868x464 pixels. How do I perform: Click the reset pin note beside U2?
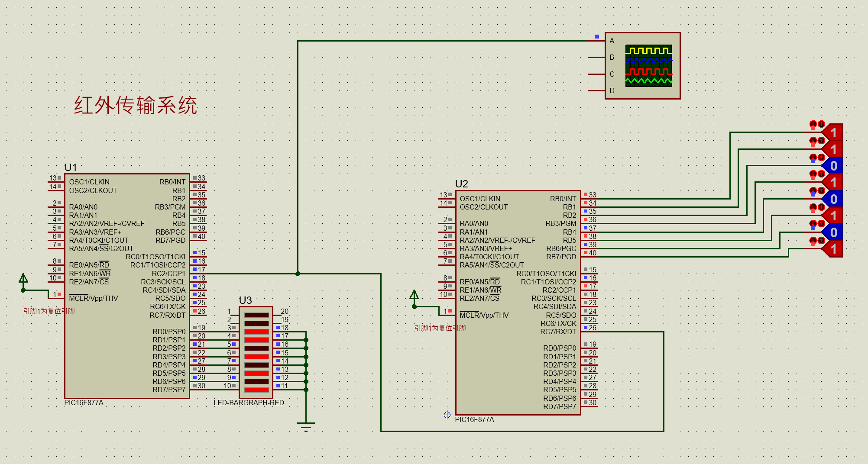[440, 328]
